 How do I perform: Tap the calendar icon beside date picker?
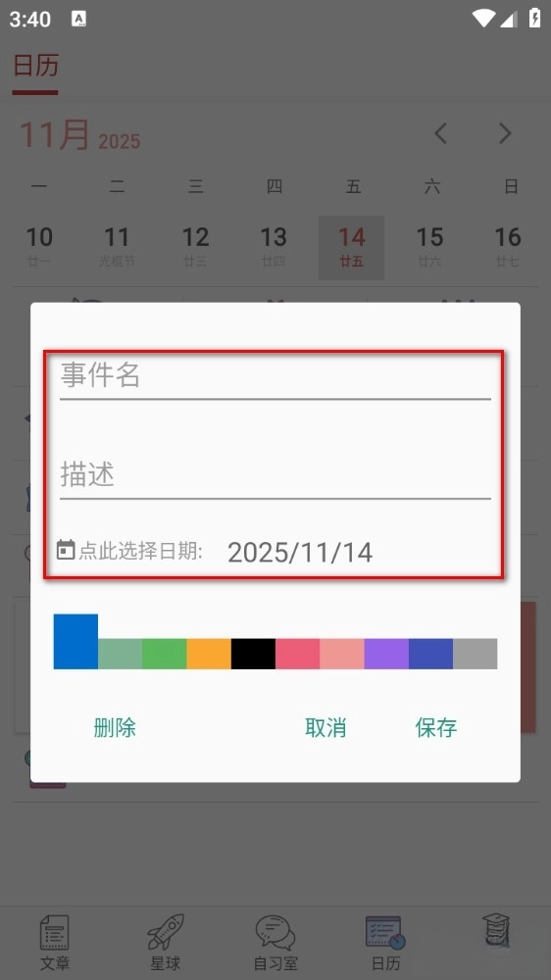(66, 550)
